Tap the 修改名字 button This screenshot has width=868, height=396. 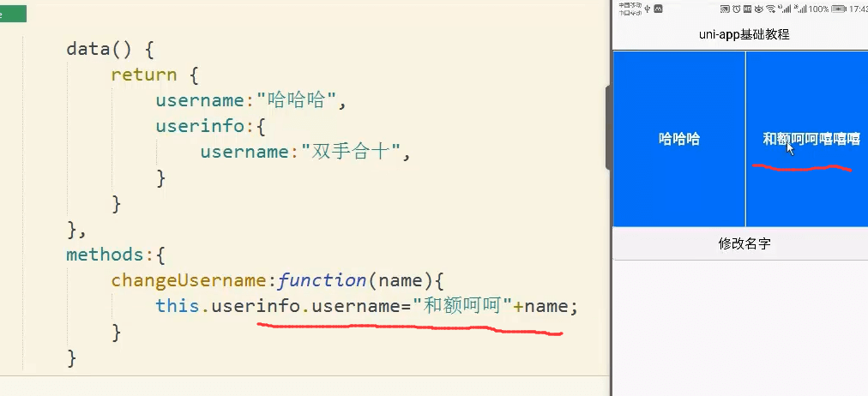pos(744,244)
